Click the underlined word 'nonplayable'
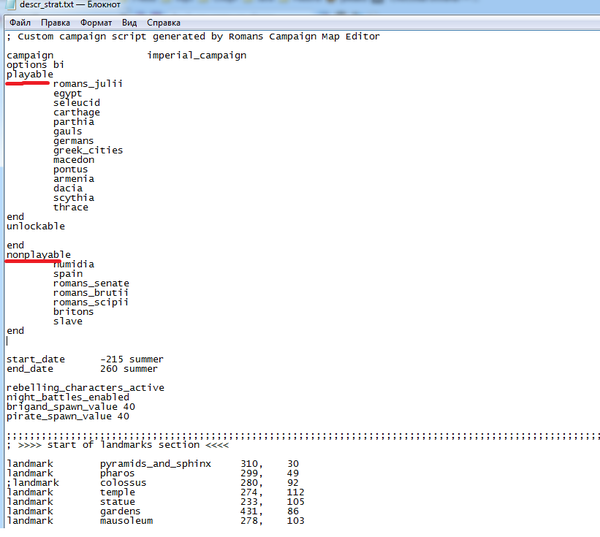600x537 pixels. 38,255
